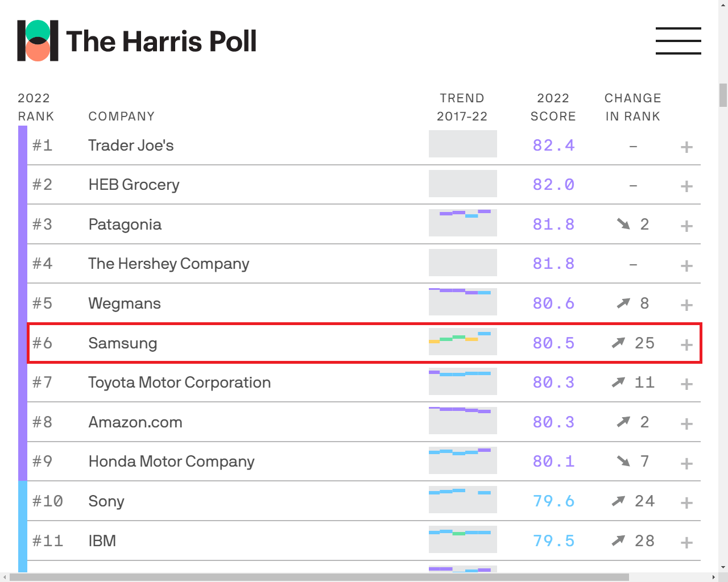Screen dimensions: 728x582
Task: Click The Harris Poll logo
Action: (x=136, y=41)
